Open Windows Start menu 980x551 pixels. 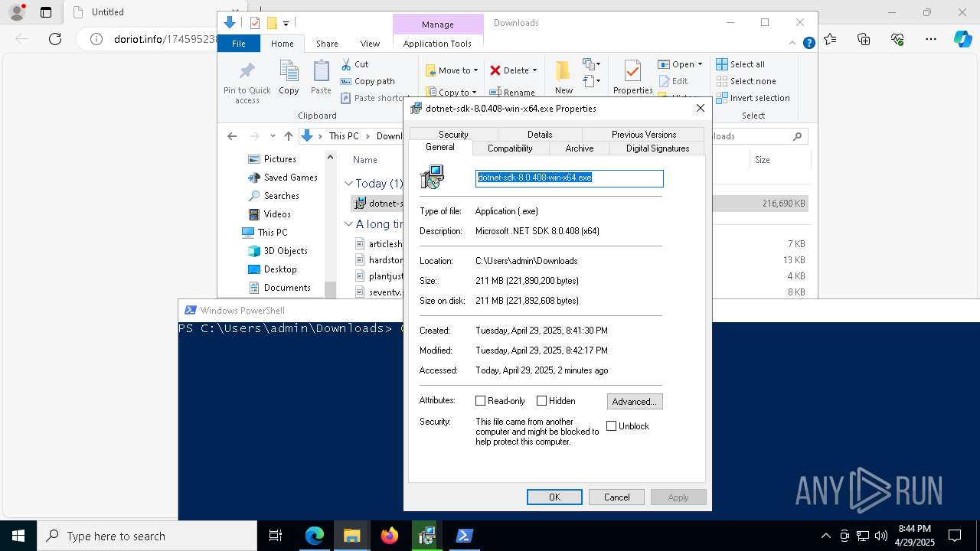18,536
